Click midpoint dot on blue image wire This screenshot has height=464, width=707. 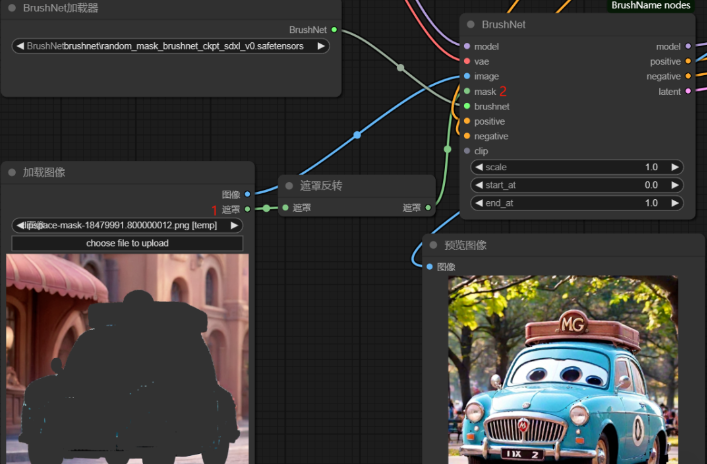click(357, 135)
